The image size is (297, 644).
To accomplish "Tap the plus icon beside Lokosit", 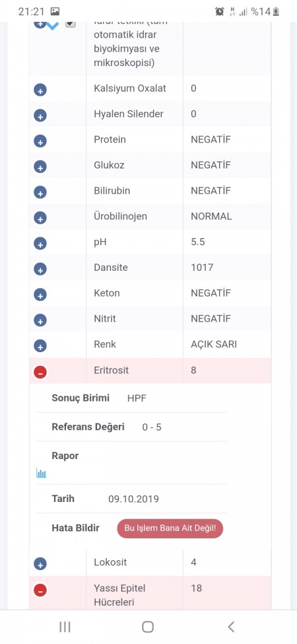I will click(40, 564).
